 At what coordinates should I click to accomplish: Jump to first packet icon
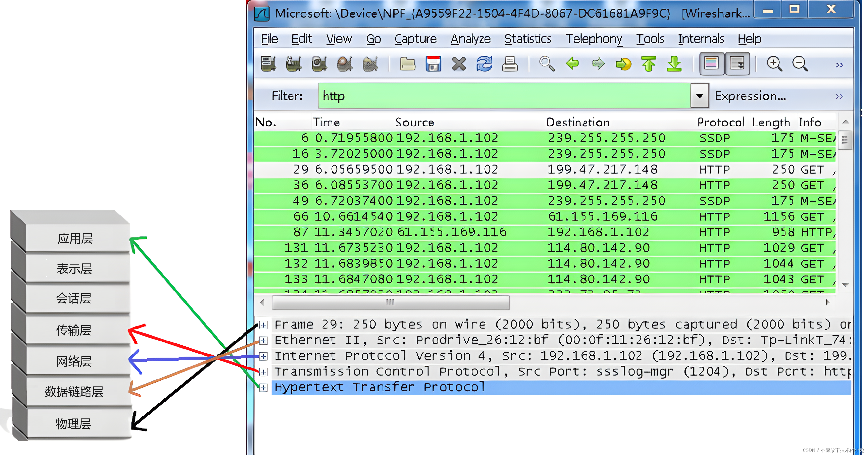point(649,64)
